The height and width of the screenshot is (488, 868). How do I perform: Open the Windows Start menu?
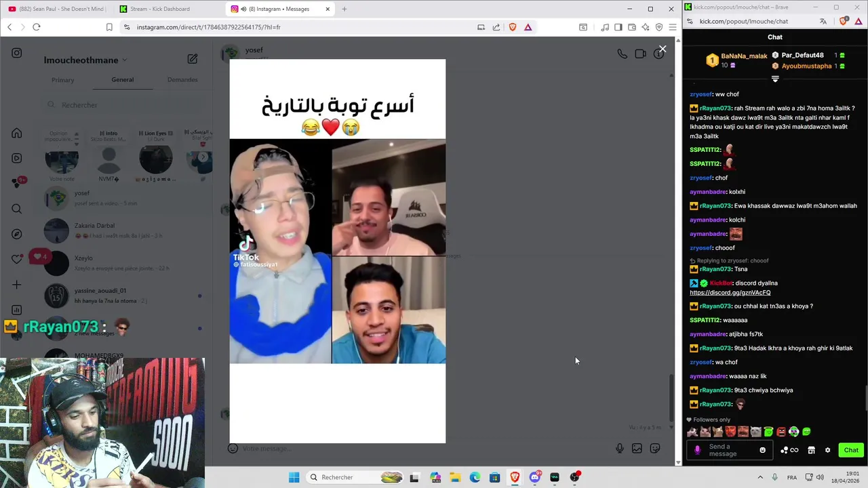294,477
